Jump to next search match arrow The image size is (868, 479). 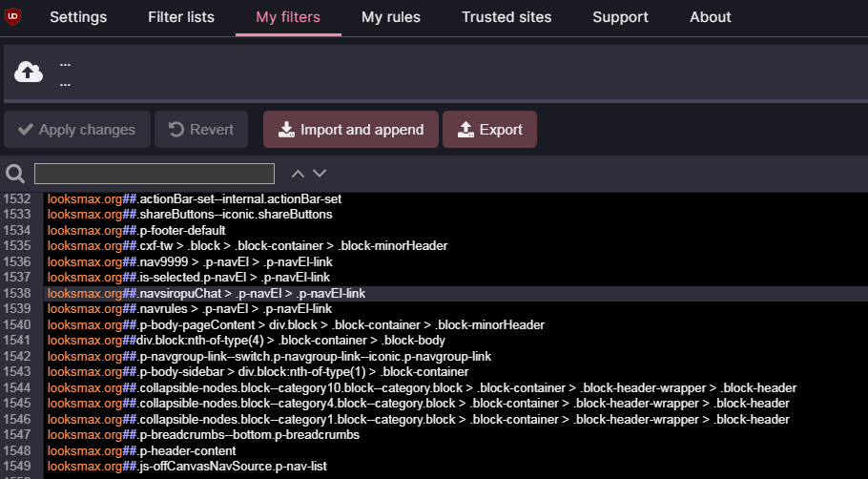[320, 174]
